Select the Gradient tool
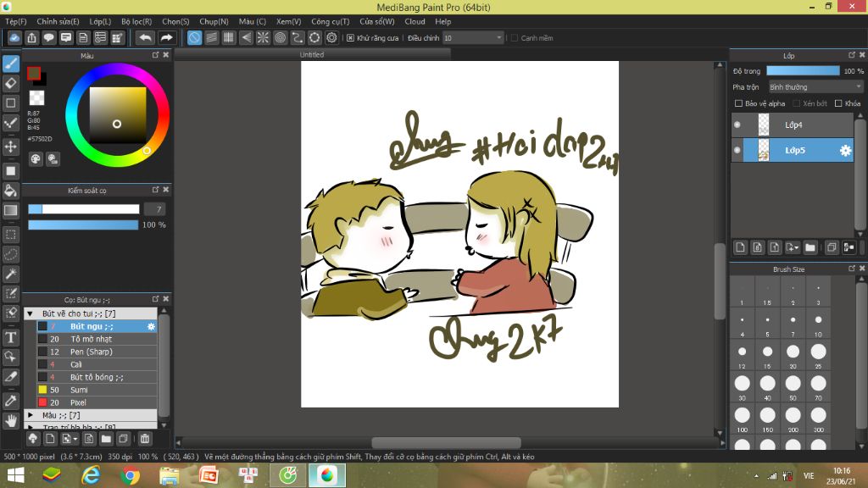Image resolution: width=868 pixels, height=488 pixels. 10,210
